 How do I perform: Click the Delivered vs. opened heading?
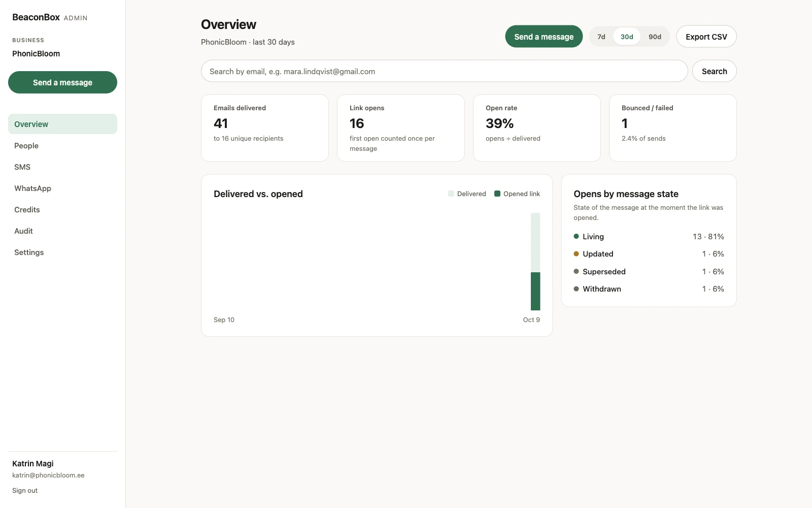click(258, 194)
